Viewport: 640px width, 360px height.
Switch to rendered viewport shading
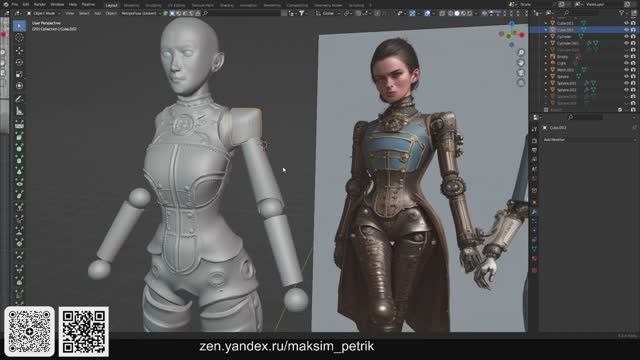(470, 13)
